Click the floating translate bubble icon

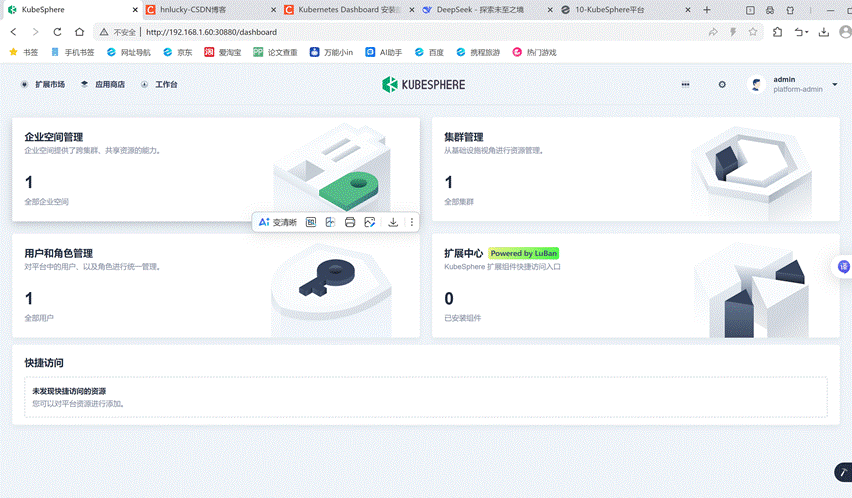[x=843, y=267]
